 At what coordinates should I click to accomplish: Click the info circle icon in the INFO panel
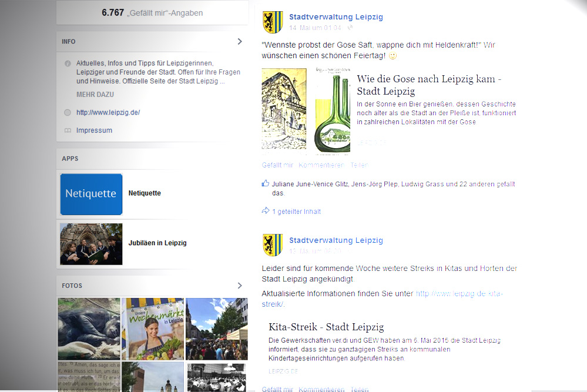(x=68, y=63)
